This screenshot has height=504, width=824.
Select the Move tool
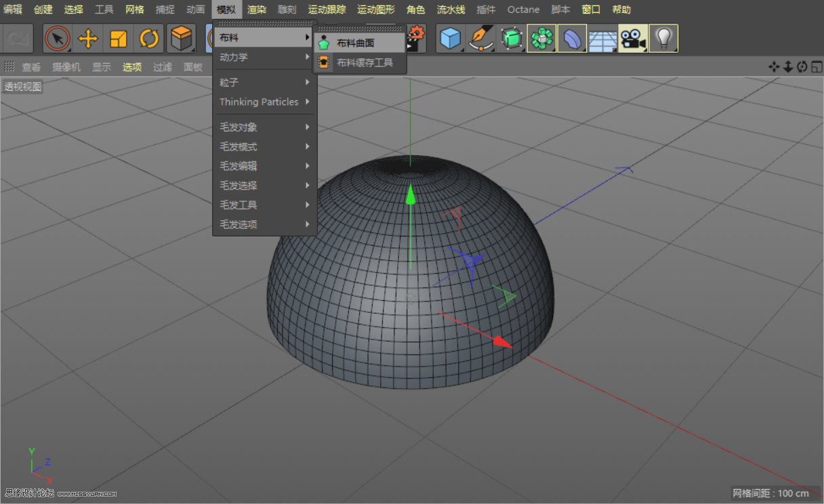[x=88, y=39]
